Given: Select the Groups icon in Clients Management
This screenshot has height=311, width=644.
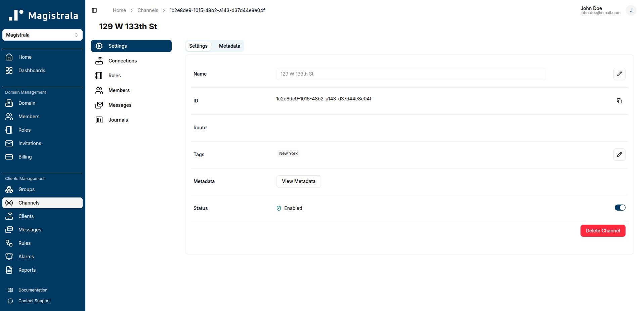Looking at the screenshot, I should coord(9,189).
